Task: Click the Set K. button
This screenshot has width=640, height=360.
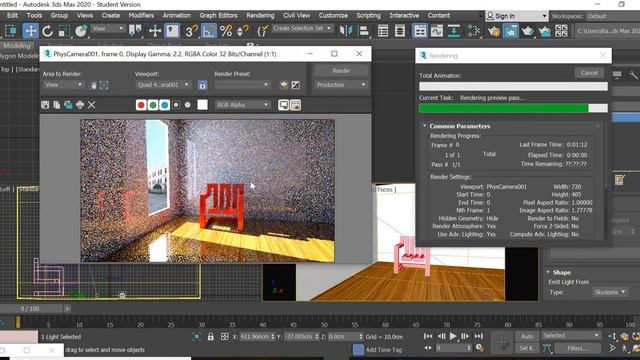Action: tap(527, 348)
